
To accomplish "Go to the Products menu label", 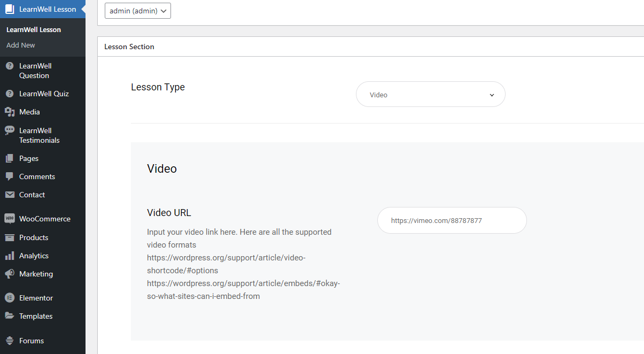I will (34, 237).
